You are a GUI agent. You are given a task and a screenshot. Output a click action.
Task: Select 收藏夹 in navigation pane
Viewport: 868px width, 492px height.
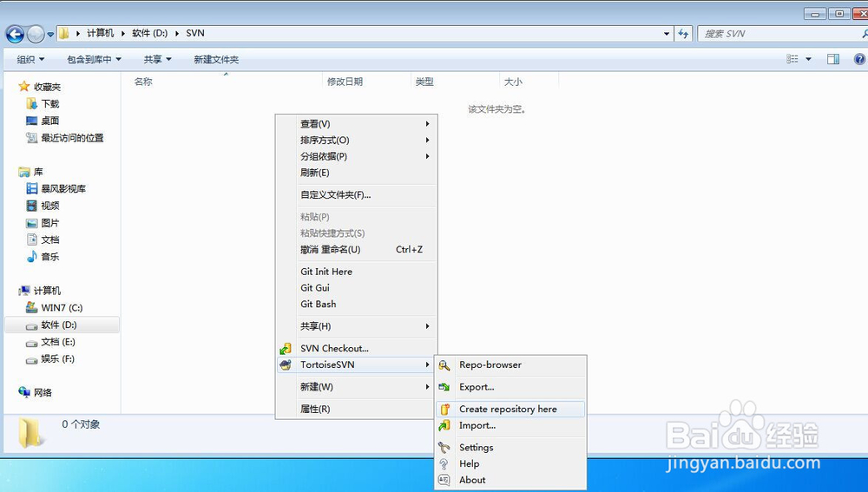tap(47, 87)
